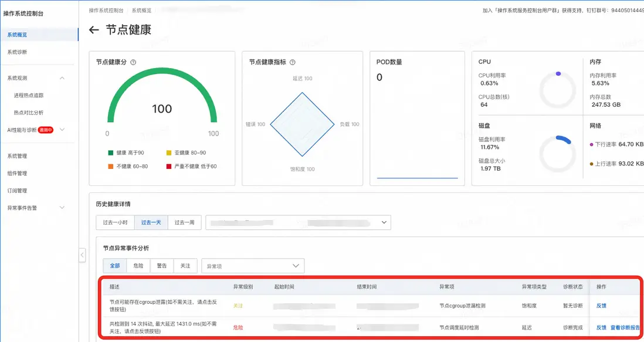The width and height of the screenshot is (644, 342).
Task: Click the back arrow beside 节点健康 title
Action: 94,29
